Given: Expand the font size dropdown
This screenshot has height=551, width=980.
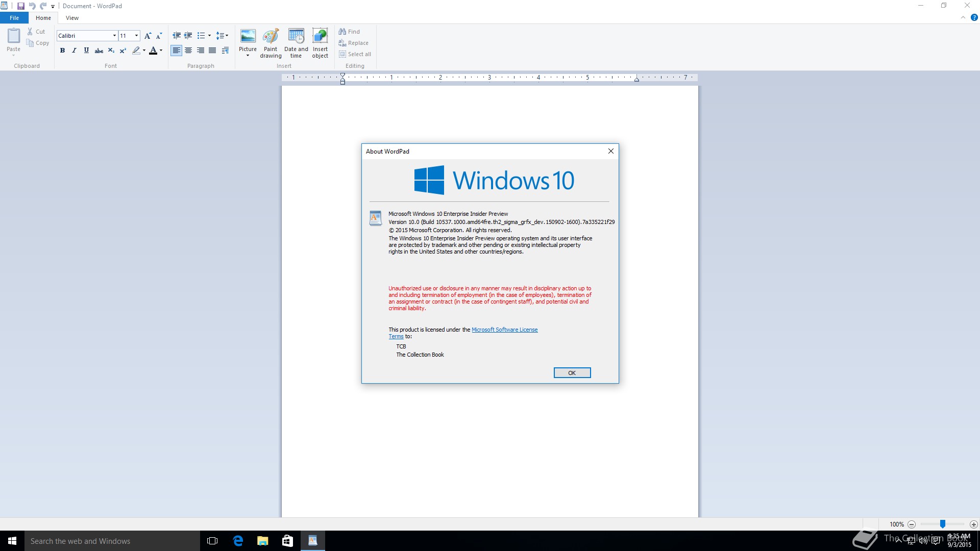Looking at the screenshot, I should coord(136,36).
